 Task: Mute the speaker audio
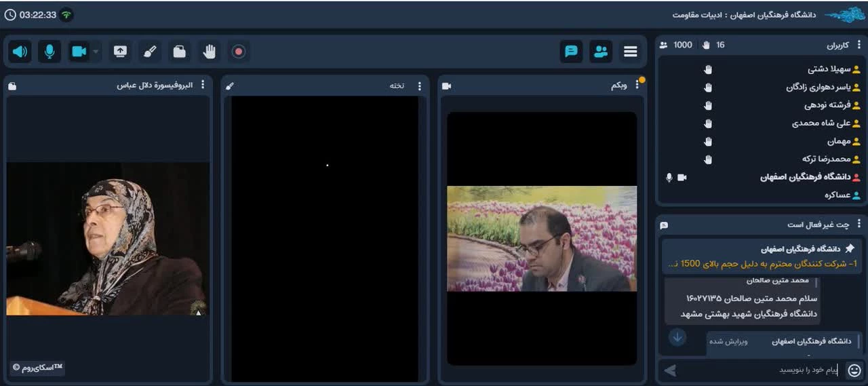20,52
